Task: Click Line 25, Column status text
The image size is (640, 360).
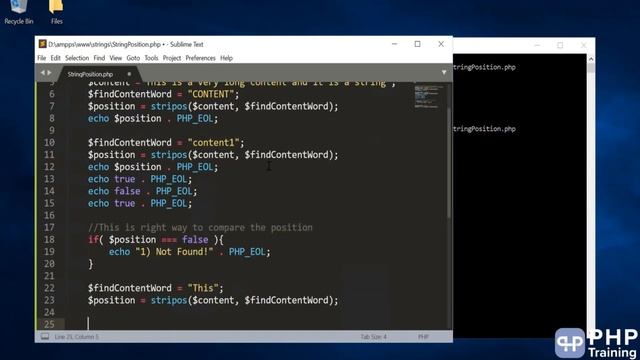Action: [77, 337]
